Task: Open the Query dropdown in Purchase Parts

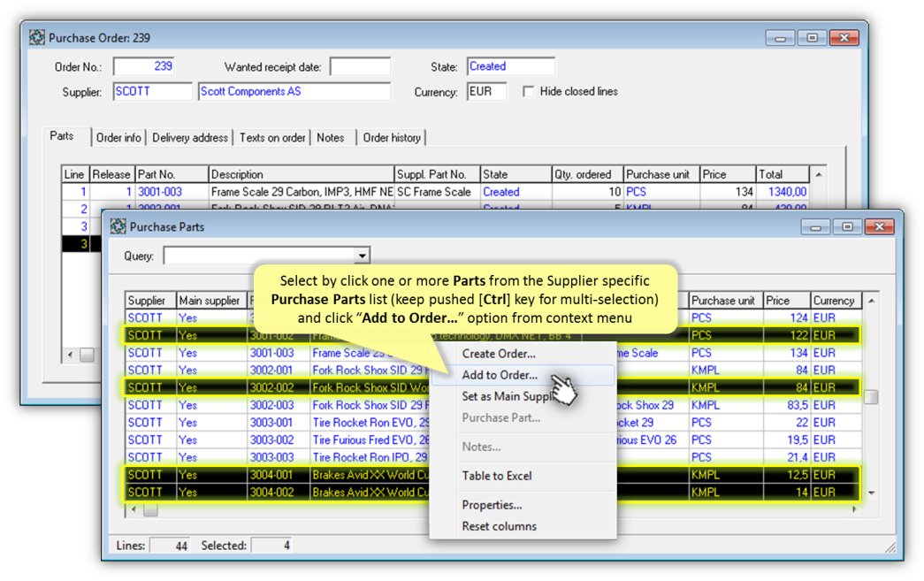Action: coord(362,256)
